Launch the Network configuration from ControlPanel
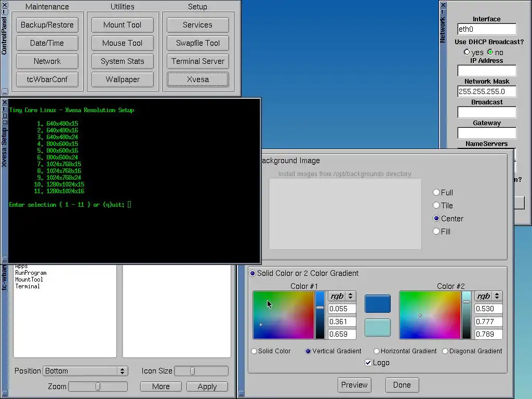Image resolution: width=532 pixels, height=399 pixels. [x=47, y=61]
